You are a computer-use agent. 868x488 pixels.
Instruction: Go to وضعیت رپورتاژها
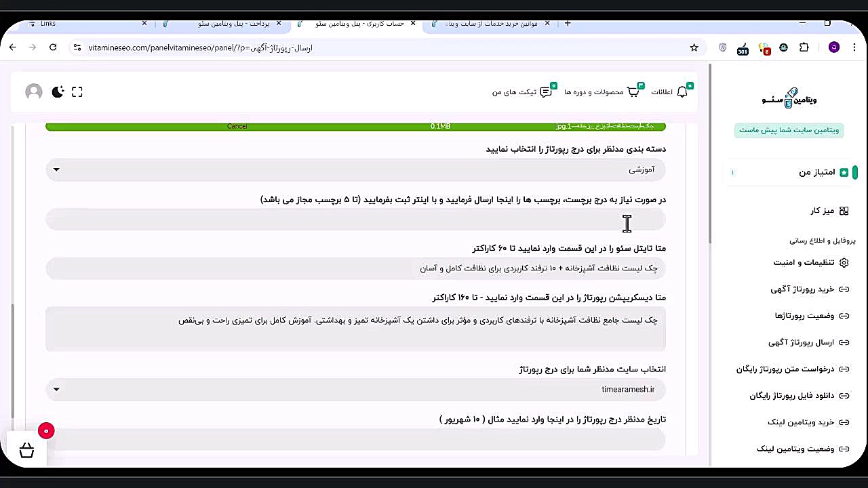[x=805, y=316]
